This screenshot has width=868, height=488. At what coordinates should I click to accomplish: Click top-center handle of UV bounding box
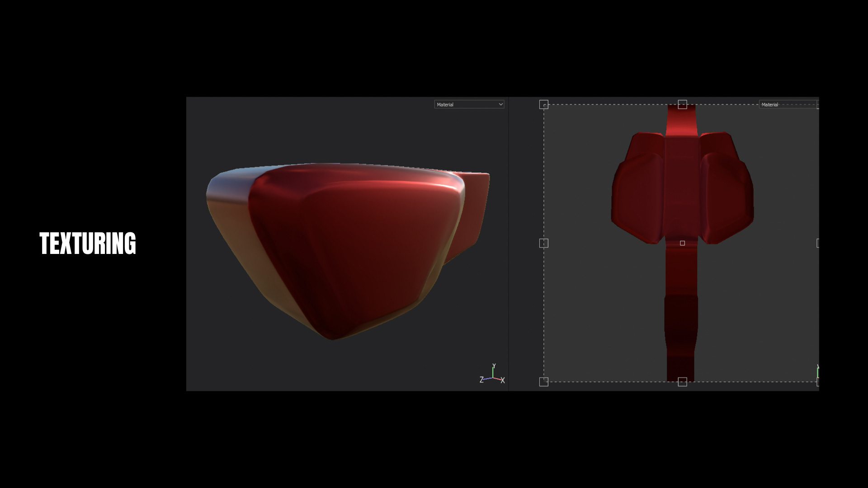682,105
